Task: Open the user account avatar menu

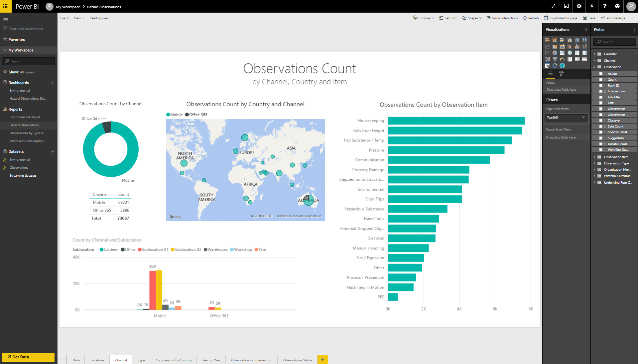Action: click(631, 6)
